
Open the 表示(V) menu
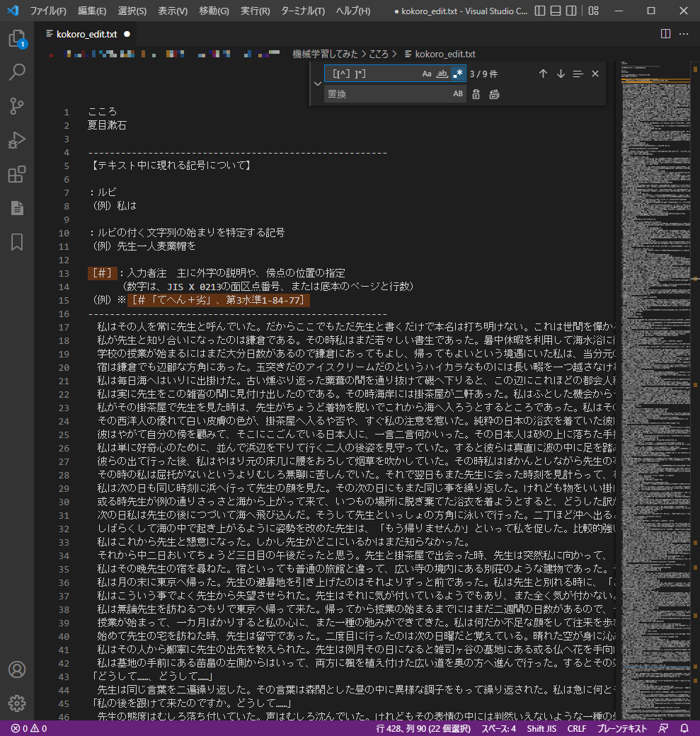click(173, 11)
